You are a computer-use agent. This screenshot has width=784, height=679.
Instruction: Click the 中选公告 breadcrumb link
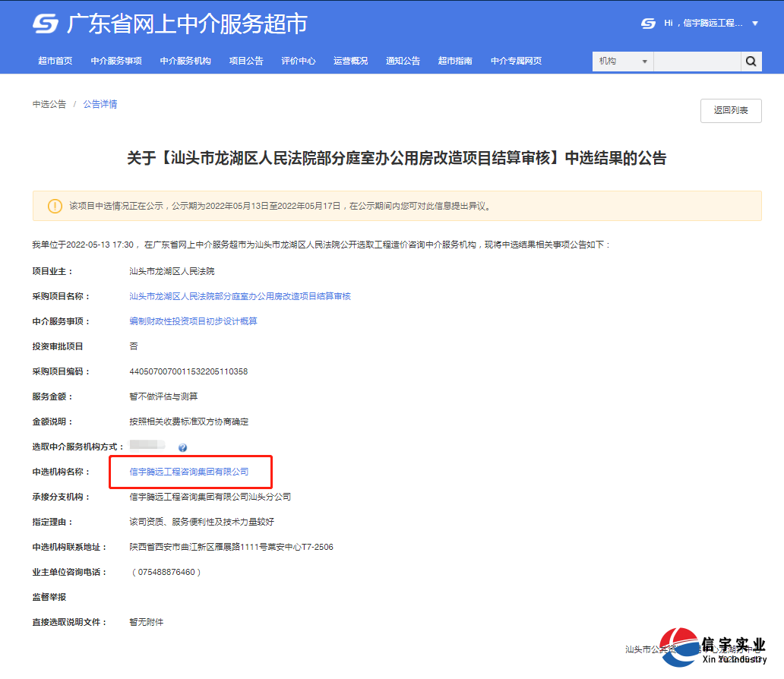pos(49,104)
